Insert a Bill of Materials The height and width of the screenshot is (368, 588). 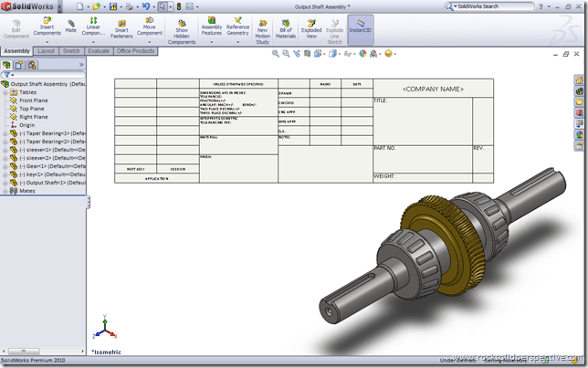[x=286, y=29]
